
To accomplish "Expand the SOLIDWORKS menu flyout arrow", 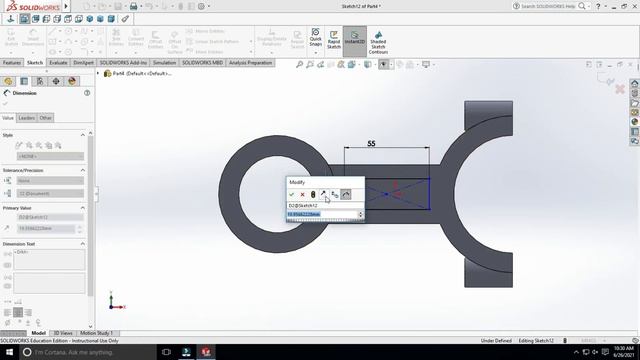I will [66, 6].
